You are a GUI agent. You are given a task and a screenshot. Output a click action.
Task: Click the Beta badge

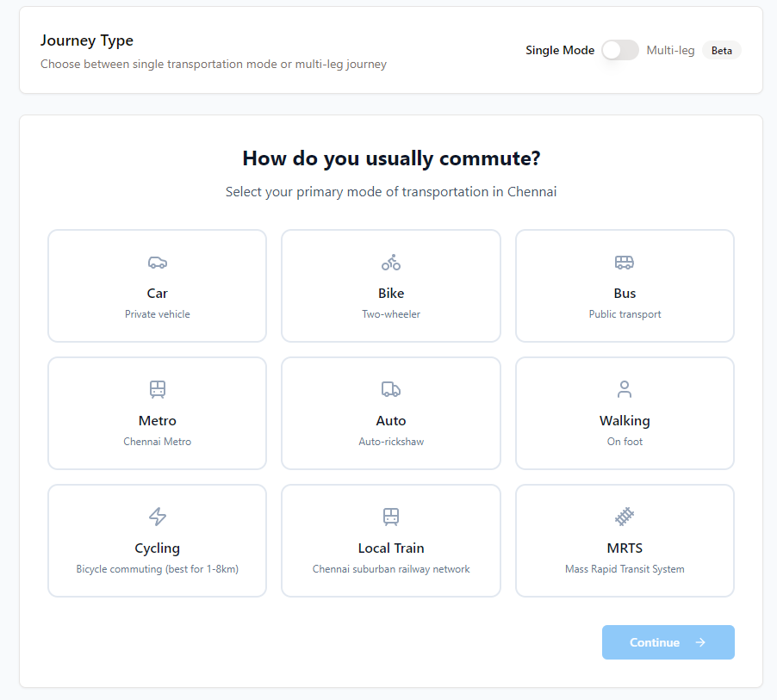pyautogui.click(x=722, y=50)
